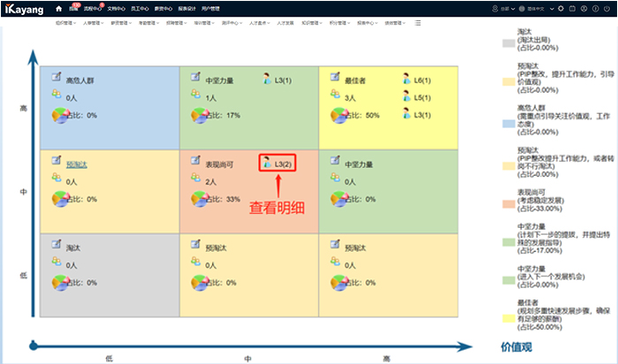Click the iKayang home icon
The height and width of the screenshot is (364, 618).
[59, 8]
